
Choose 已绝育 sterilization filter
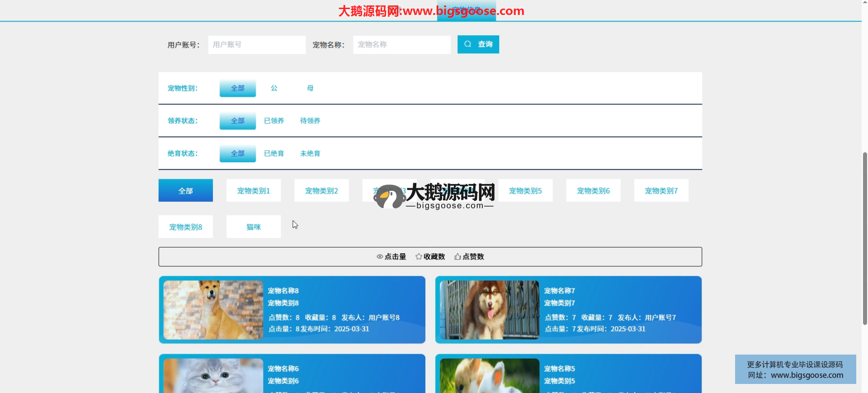click(274, 153)
